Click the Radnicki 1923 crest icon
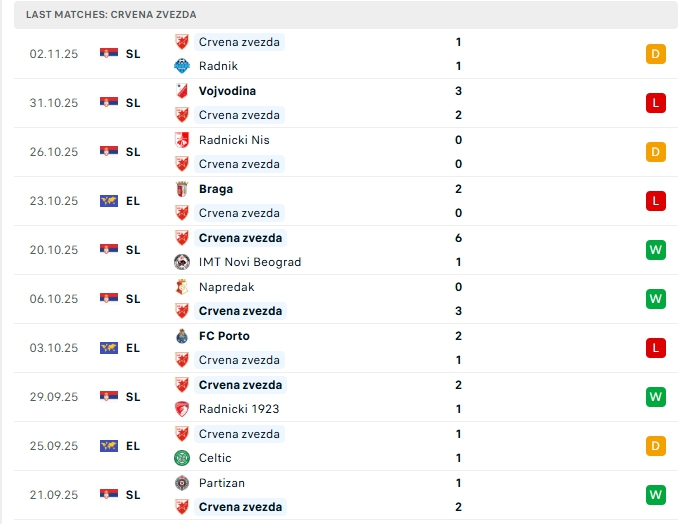 point(182,409)
